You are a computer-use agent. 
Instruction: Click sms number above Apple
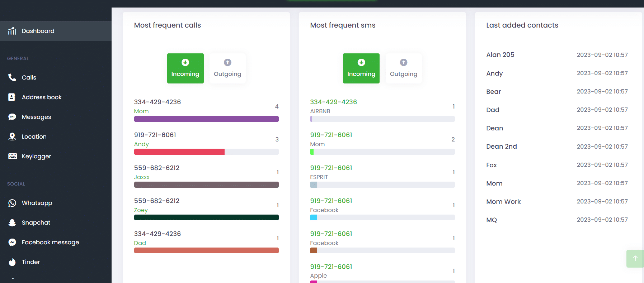point(331,267)
